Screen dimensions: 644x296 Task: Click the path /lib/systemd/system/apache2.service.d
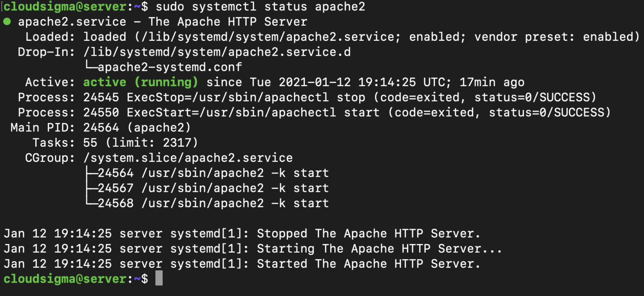pos(217,52)
